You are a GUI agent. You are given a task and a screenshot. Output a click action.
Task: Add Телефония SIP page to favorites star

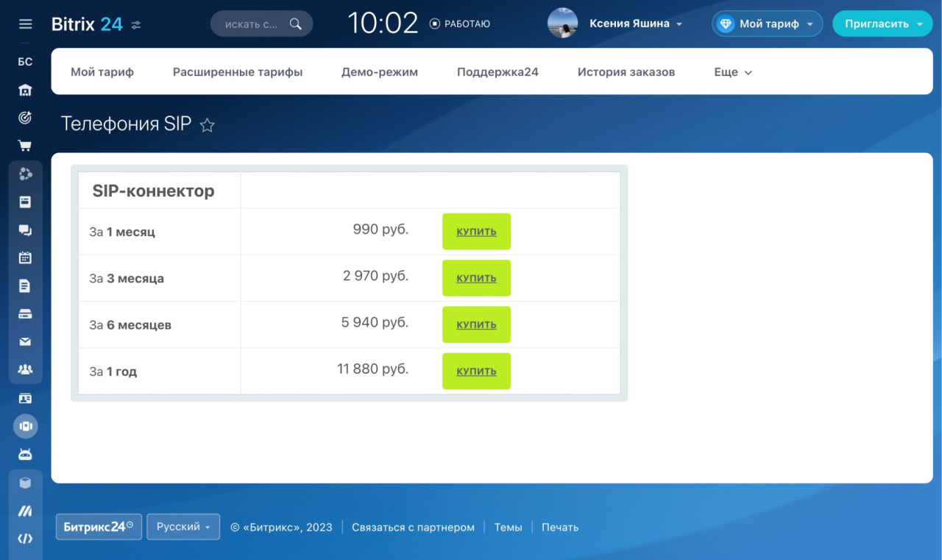[208, 125]
